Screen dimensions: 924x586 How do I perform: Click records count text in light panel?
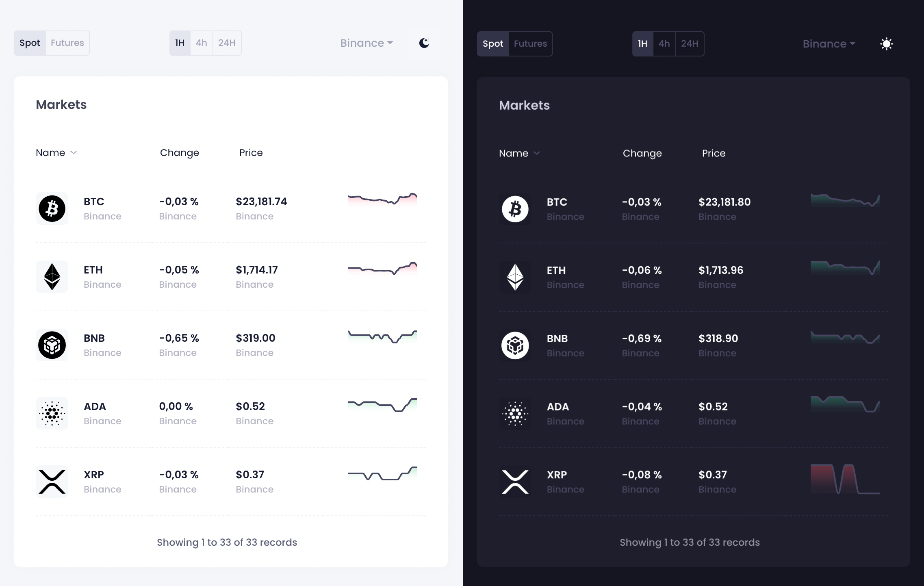coord(227,543)
